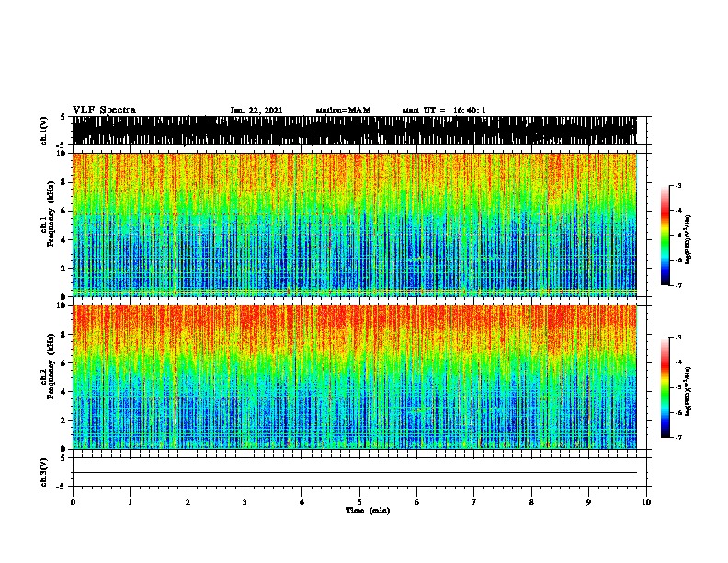Click the ch.2 color scale bar

pyautogui.click(x=665, y=387)
